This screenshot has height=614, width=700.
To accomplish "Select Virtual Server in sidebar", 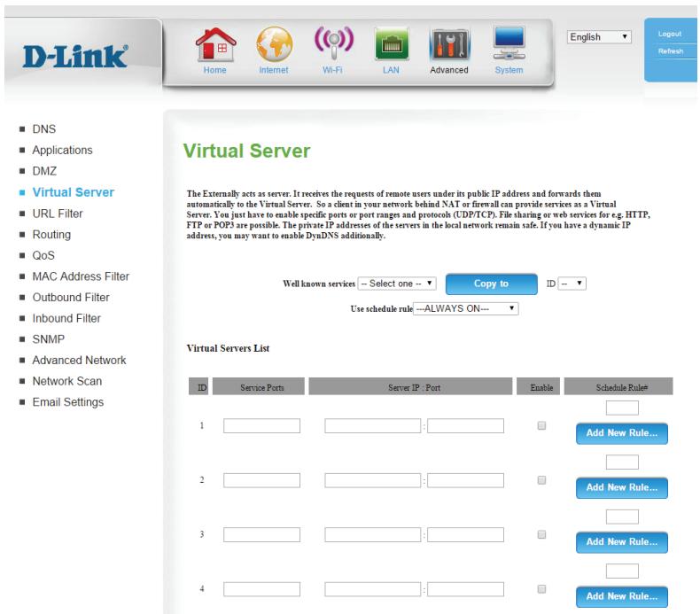I will point(74,192).
